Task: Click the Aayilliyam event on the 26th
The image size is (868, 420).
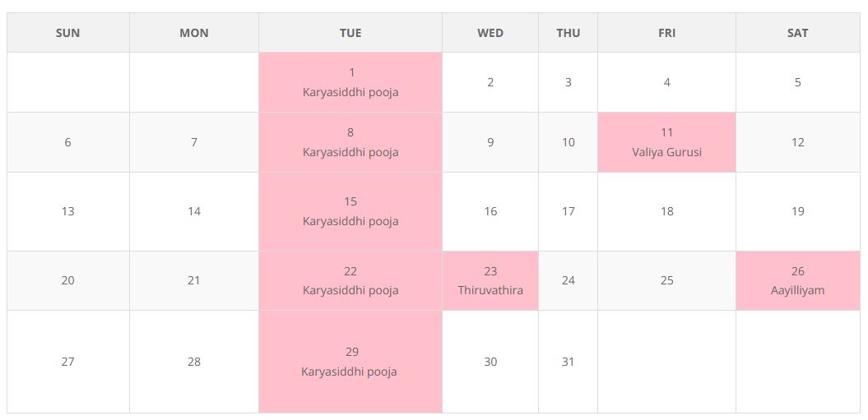Action: (797, 290)
